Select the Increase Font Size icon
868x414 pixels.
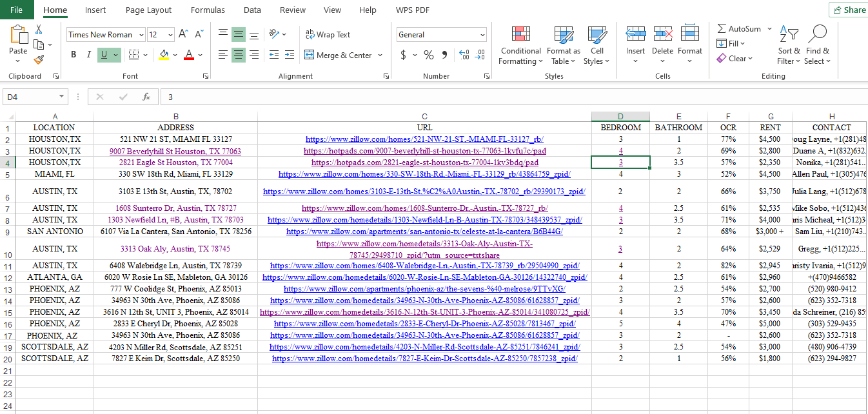[x=184, y=34]
